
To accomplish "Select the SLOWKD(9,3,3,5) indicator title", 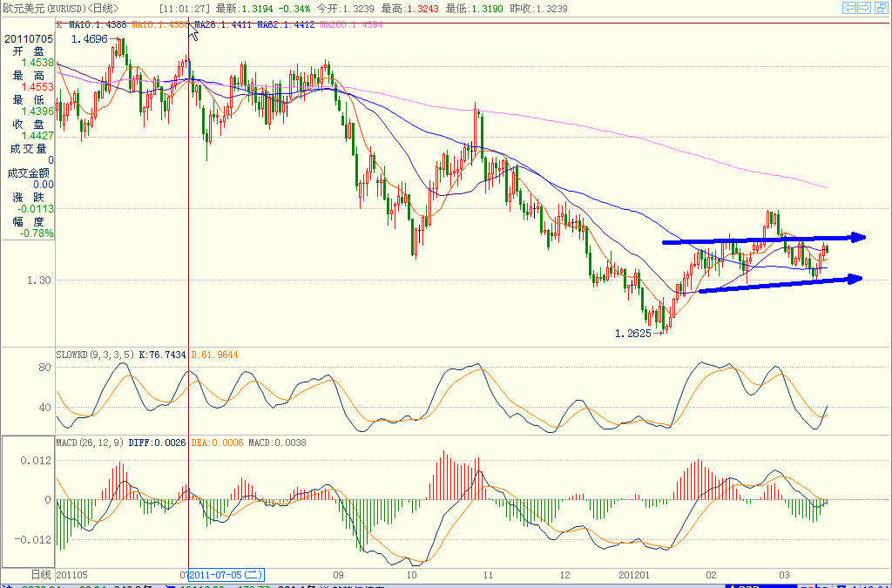I will point(95,355).
